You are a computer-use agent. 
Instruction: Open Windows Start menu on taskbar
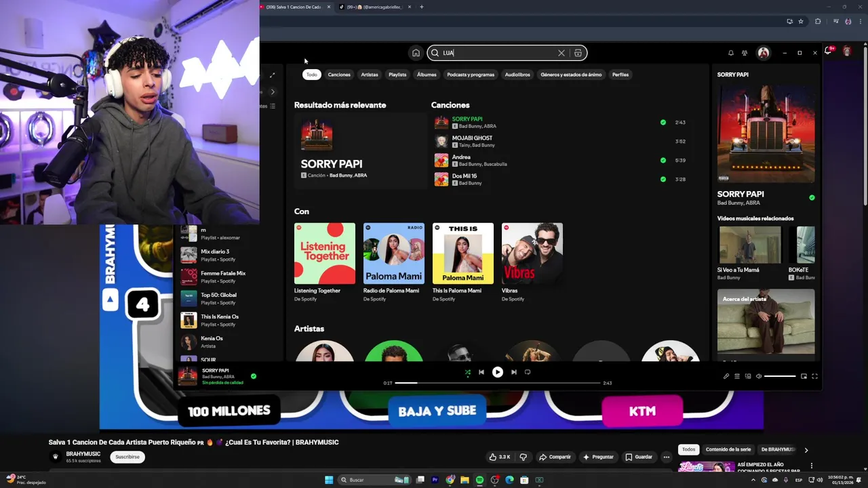point(329,480)
